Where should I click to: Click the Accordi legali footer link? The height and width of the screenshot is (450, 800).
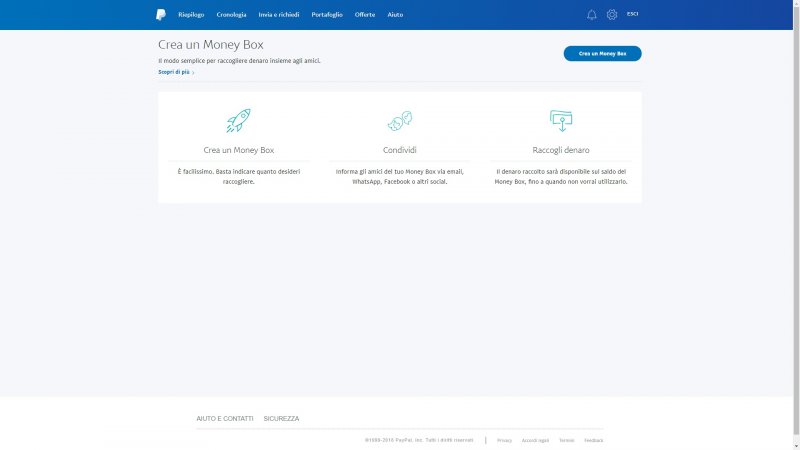point(535,440)
